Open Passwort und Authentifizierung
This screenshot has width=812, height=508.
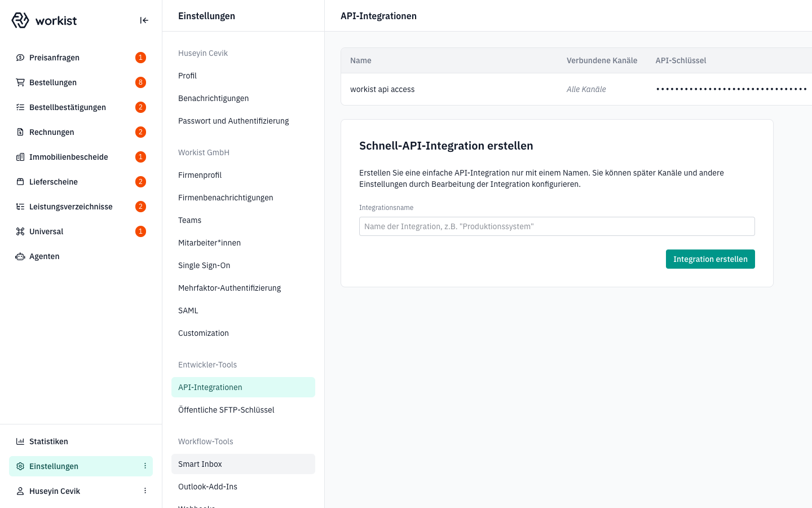[243, 121]
